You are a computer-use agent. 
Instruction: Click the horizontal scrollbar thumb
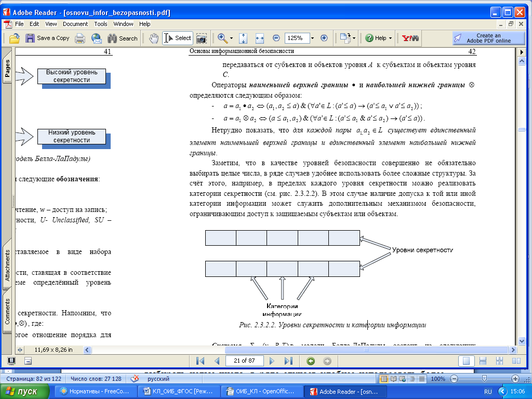click(x=366, y=350)
